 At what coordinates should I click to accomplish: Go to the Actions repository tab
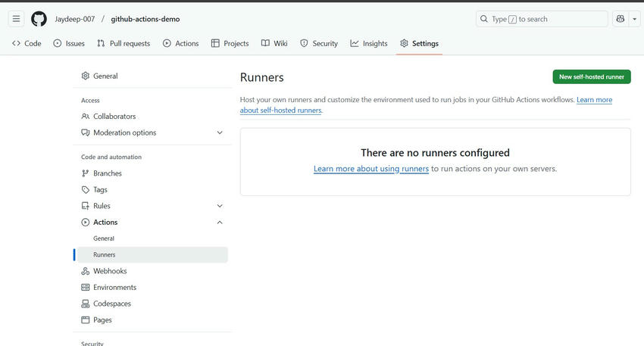coord(181,43)
